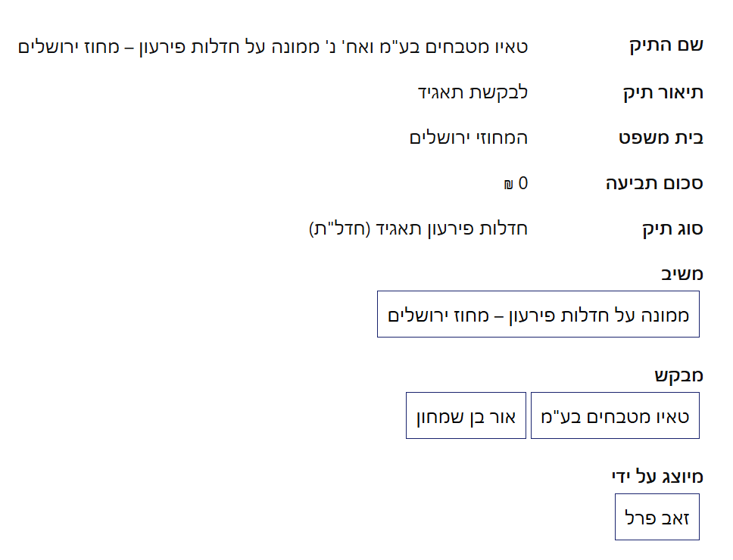Click the חדלות פירעון תאגיד case type text
Viewport: 733px width, 560px height.
(449, 229)
